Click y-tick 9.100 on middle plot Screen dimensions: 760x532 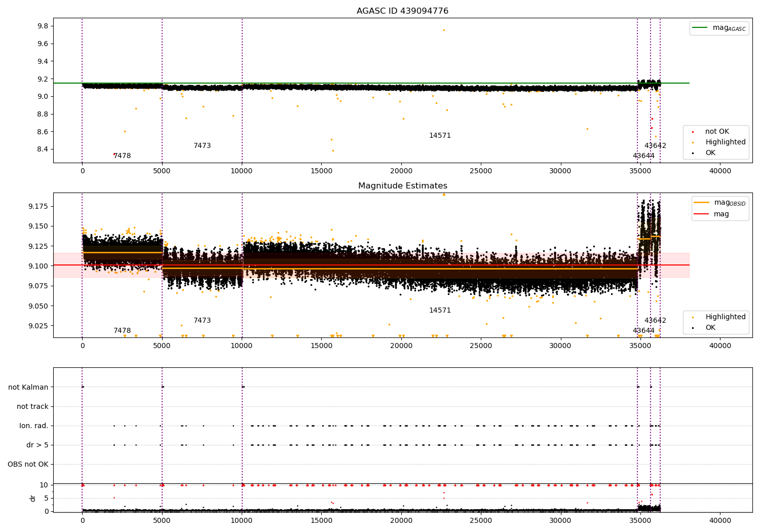point(39,267)
